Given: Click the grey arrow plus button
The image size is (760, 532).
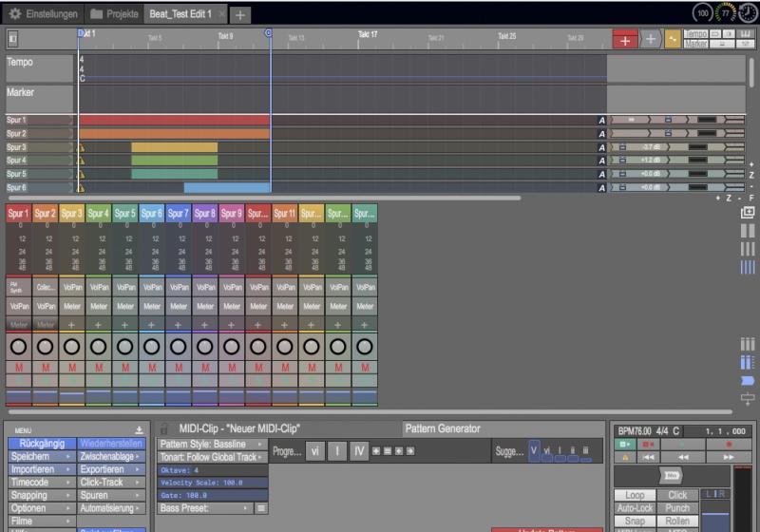Looking at the screenshot, I should 650,40.
